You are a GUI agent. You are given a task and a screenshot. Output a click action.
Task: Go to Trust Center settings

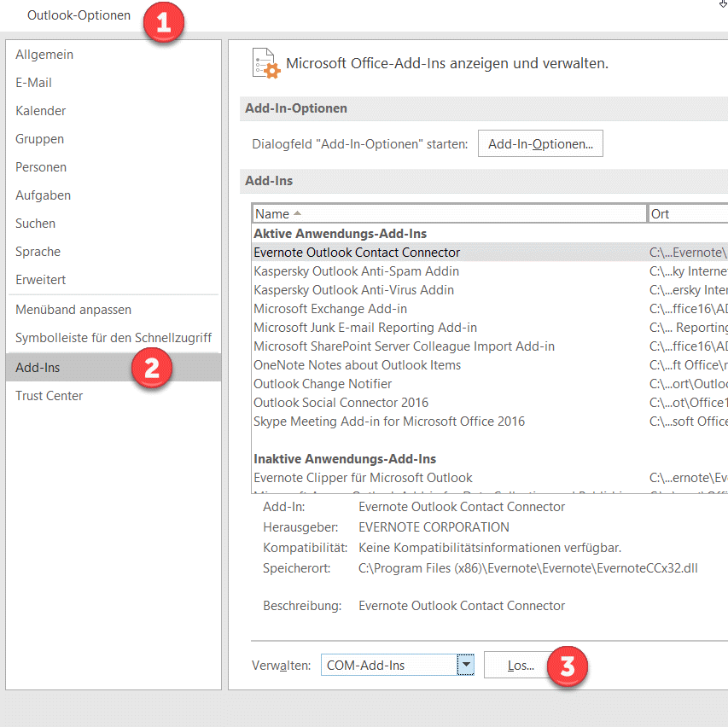pyautogui.click(x=50, y=396)
